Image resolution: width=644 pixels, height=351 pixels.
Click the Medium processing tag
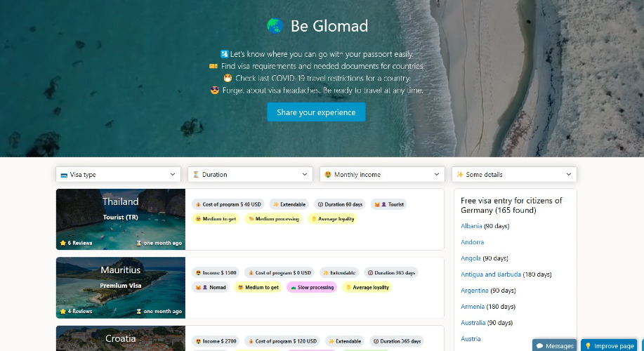coord(273,219)
